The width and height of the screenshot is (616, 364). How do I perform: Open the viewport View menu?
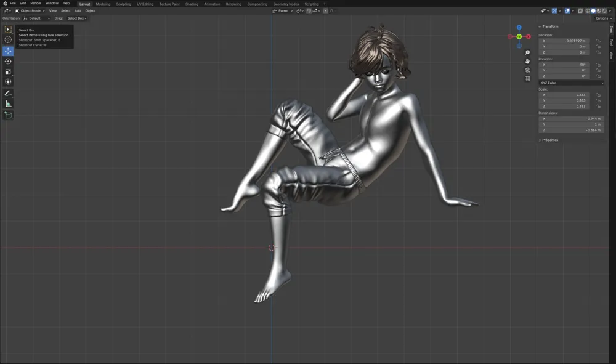coord(52,11)
